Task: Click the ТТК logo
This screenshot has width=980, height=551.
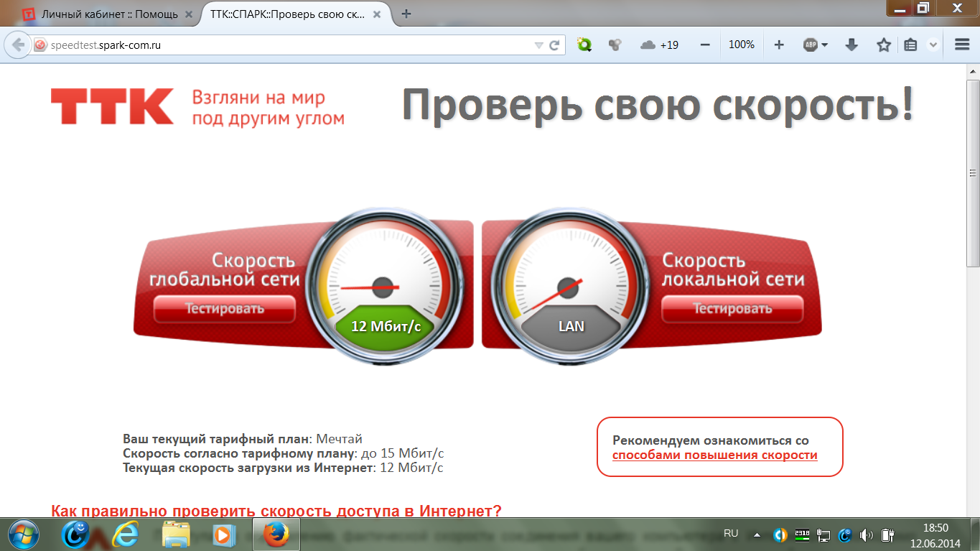Action: click(x=112, y=106)
